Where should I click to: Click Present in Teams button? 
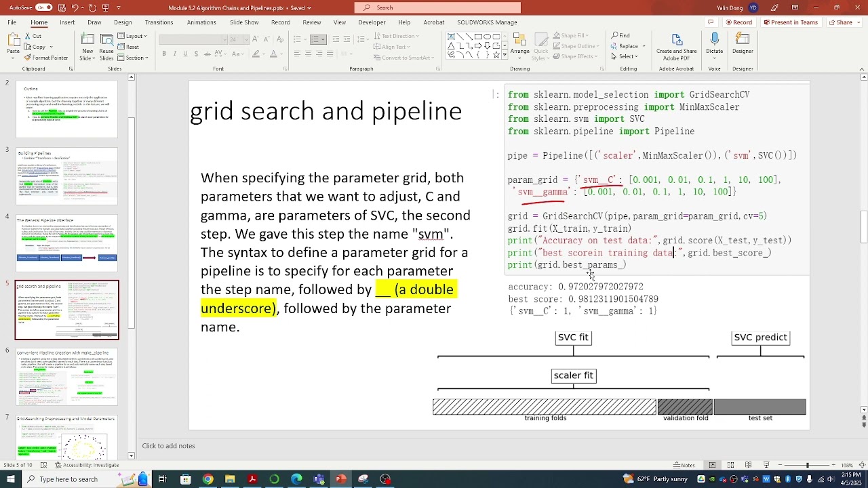(791, 22)
